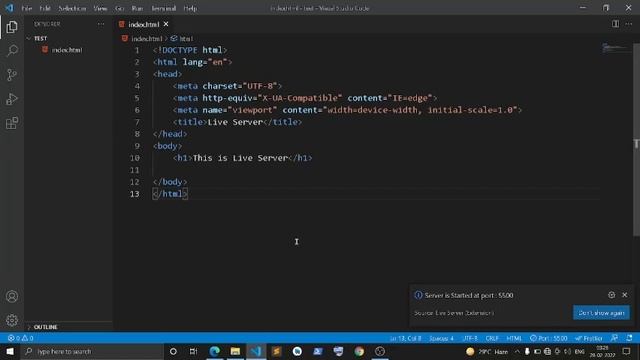Open the Source Control view

pos(12,75)
